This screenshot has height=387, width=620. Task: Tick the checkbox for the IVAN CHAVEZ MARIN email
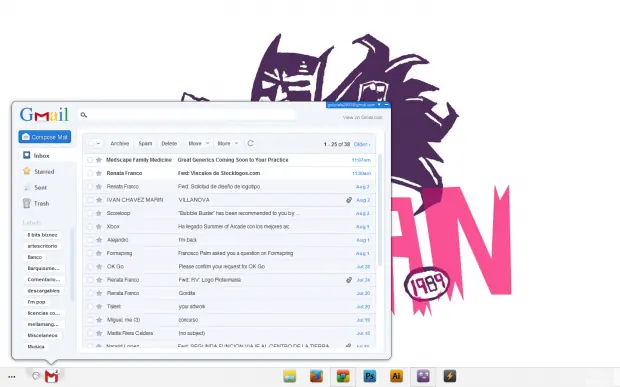coord(90,200)
